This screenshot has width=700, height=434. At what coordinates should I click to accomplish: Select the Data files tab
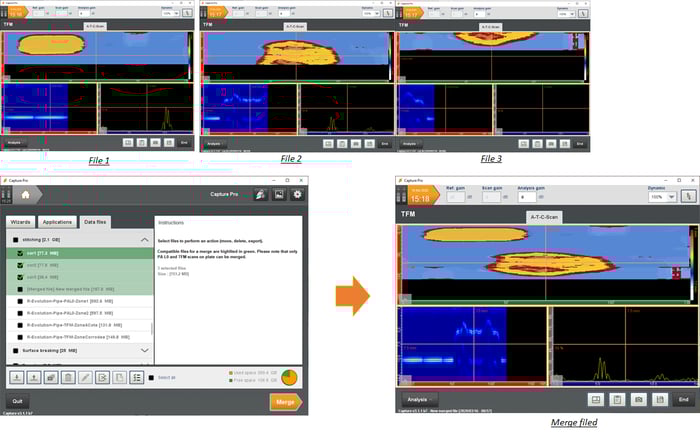tap(95, 222)
